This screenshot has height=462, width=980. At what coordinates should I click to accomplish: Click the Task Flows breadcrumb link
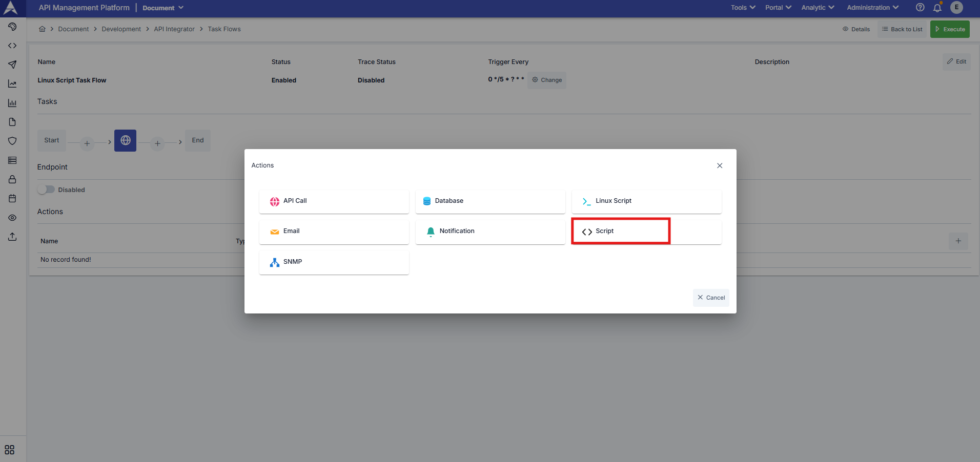point(224,29)
